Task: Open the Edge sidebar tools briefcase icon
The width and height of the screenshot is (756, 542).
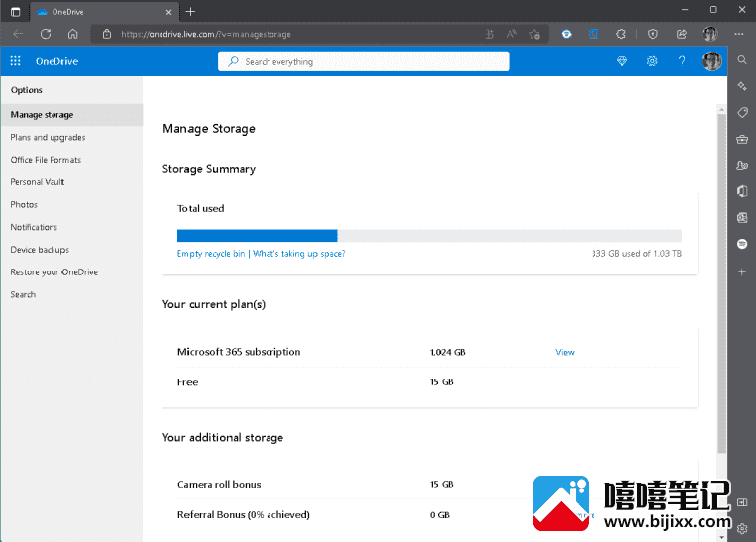Action: [742, 140]
